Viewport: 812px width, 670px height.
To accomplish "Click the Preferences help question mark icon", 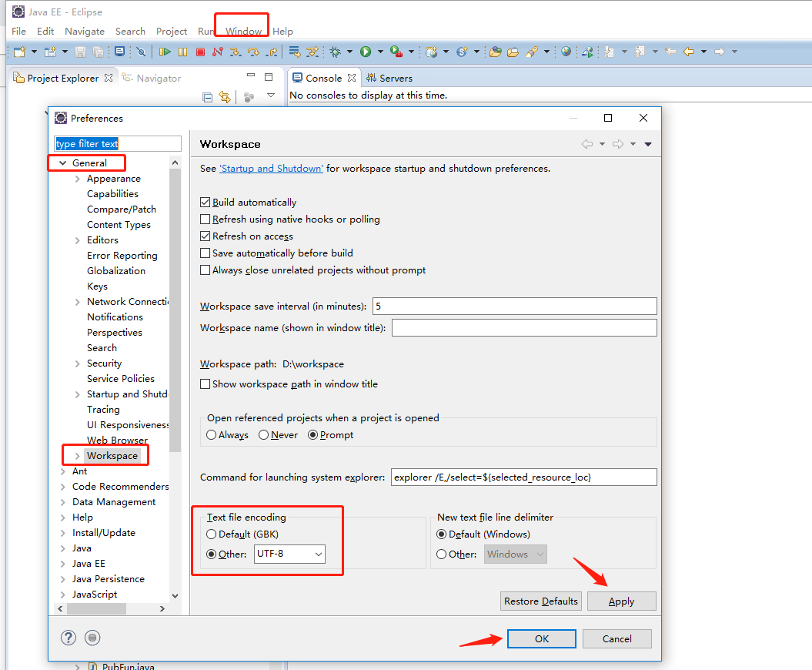I will click(x=69, y=638).
